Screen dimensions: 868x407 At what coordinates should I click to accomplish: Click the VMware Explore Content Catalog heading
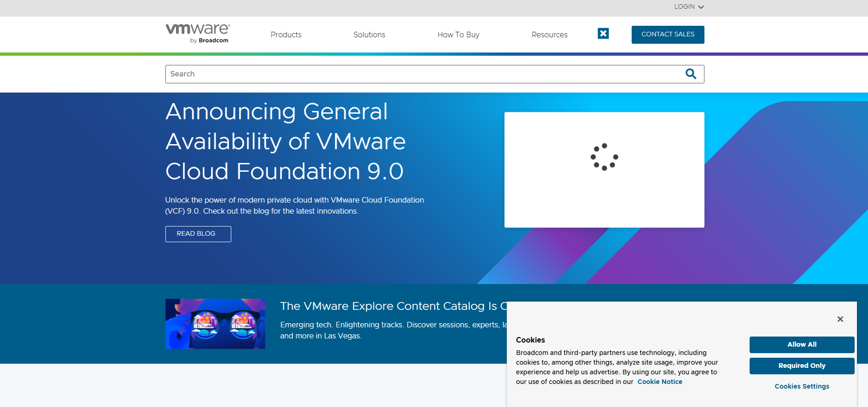coord(393,306)
